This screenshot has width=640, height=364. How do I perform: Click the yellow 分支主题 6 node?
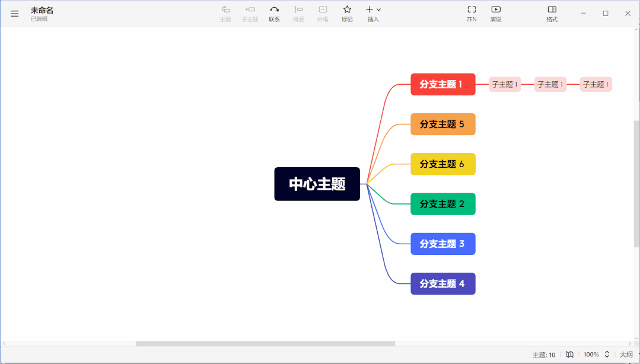click(x=442, y=164)
